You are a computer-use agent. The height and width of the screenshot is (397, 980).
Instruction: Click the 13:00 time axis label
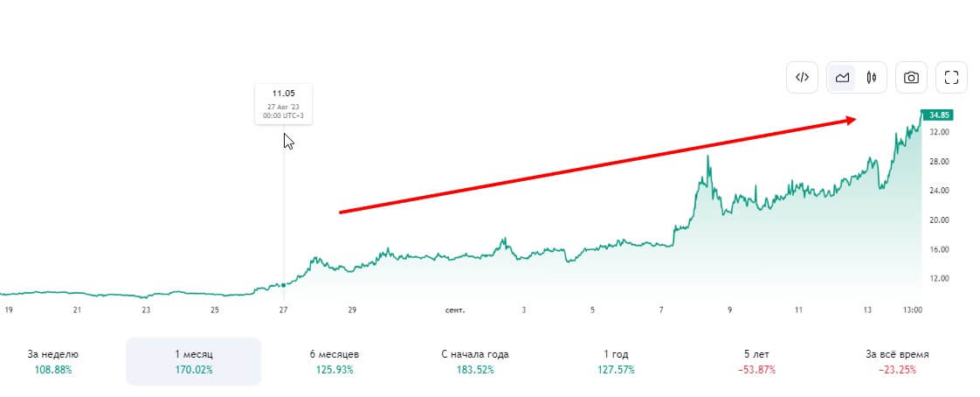pyautogui.click(x=914, y=310)
